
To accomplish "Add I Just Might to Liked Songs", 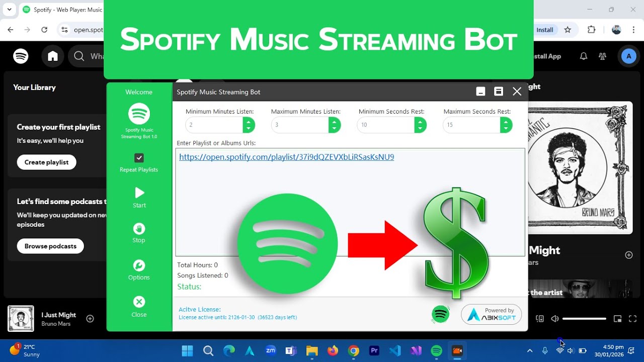I will click(90, 318).
